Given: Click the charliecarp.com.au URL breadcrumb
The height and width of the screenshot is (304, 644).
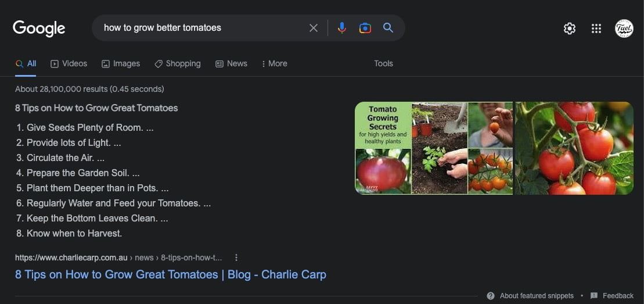Looking at the screenshot, I should click(118, 258).
